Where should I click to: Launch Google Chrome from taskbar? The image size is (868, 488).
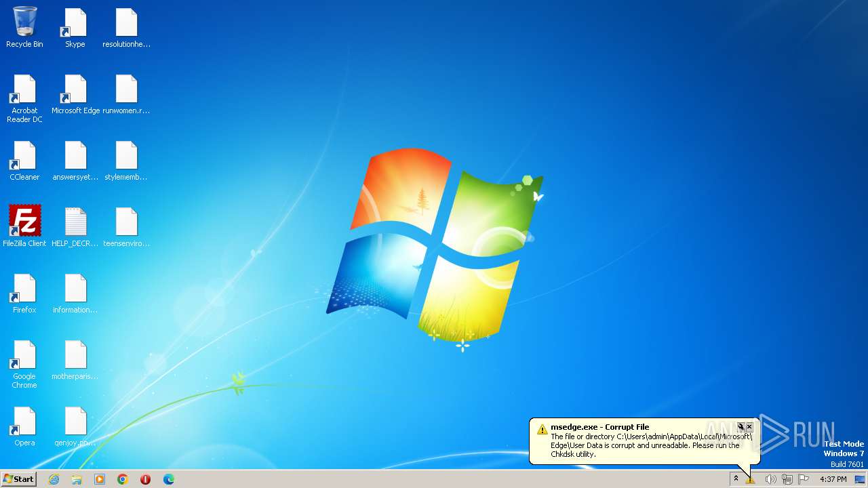click(x=123, y=479)
